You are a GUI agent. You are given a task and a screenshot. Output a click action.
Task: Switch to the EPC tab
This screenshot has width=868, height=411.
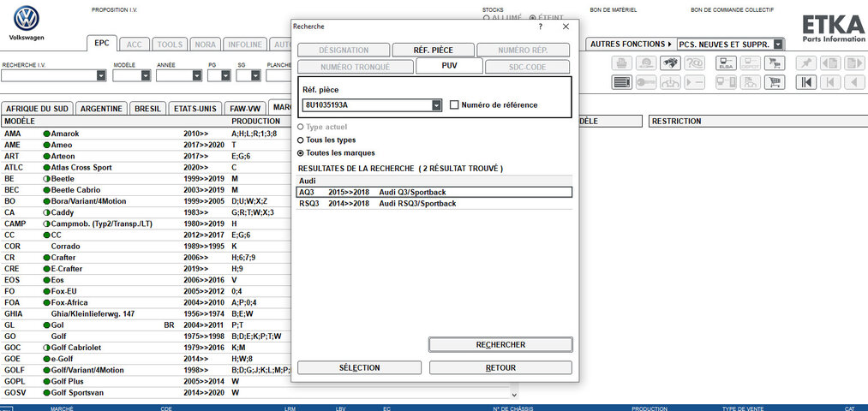click(x=102, y=43)
